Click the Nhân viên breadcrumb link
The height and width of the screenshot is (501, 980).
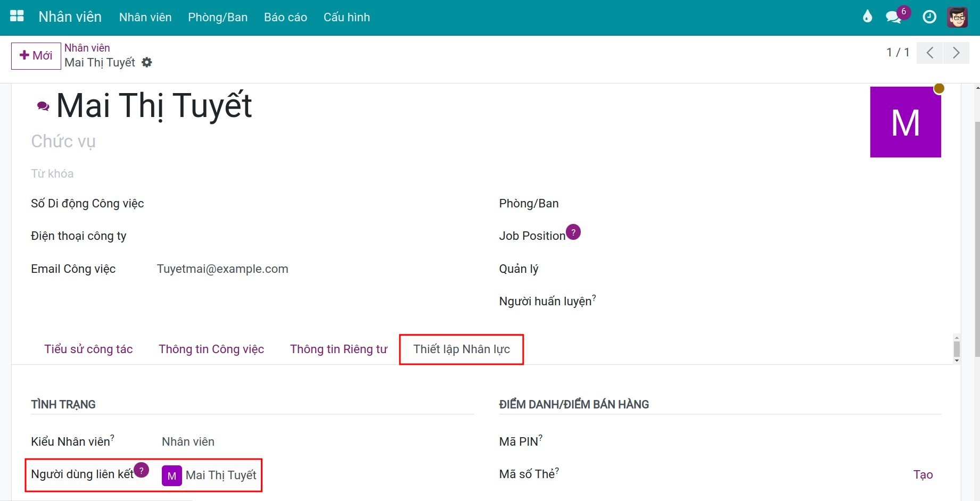[87, 48]
